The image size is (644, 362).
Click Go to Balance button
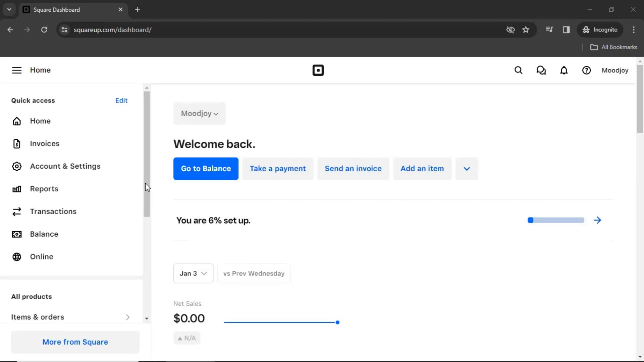pos(206,168)
